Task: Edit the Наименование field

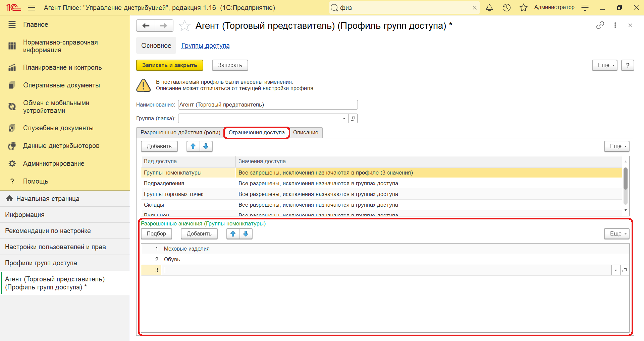Action: [x=268, y=105]
